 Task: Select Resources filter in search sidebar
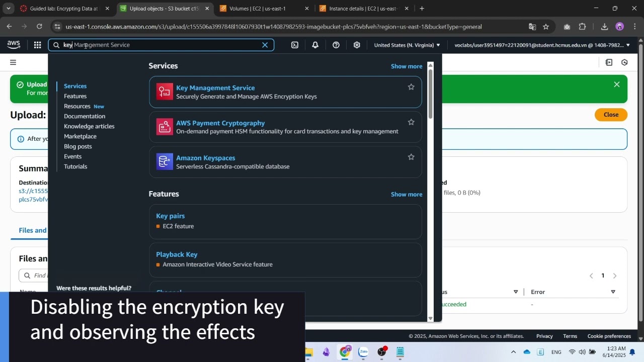tap(77, 106)
